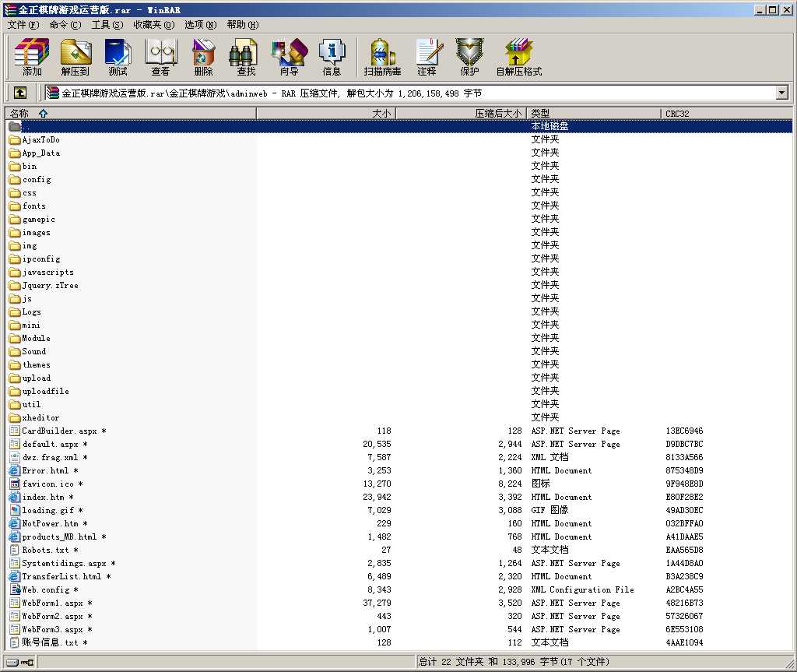Select the Logs folder row
The image size is (797, 672).
click(399, 311)
